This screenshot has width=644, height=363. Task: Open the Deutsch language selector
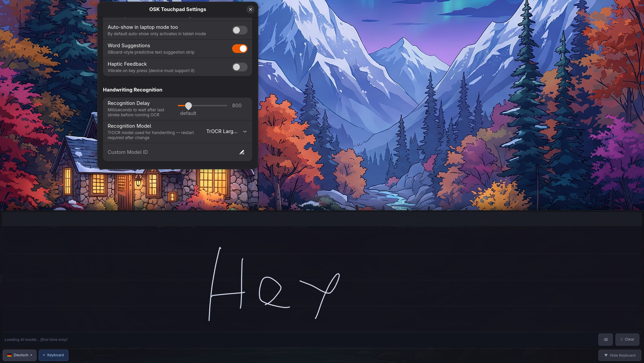(x=19, y=355)
